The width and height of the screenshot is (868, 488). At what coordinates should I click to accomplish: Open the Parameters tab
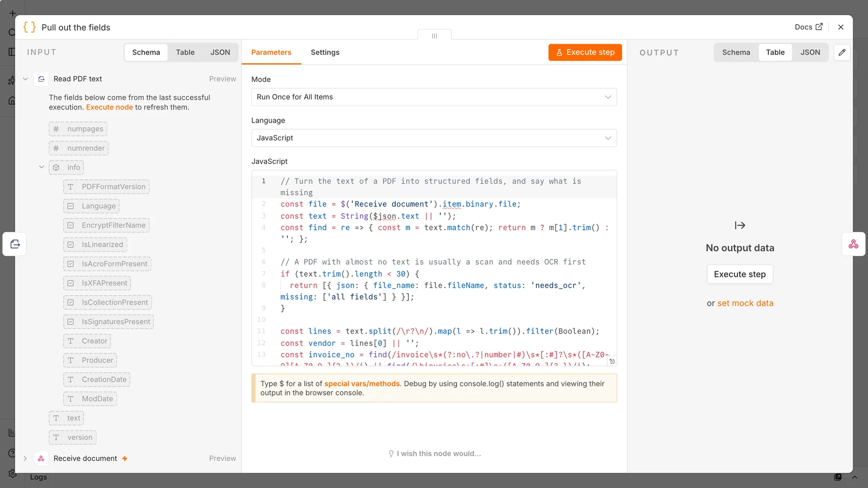[271, 52]
